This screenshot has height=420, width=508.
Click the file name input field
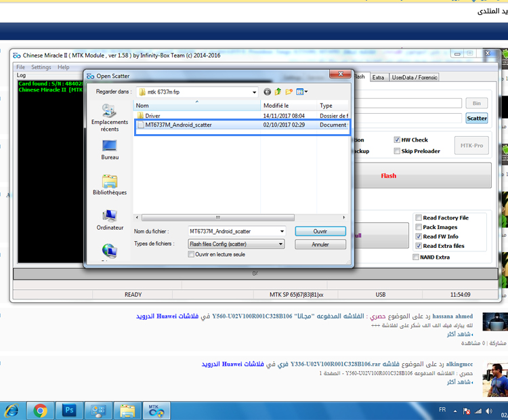click(233, 232)
